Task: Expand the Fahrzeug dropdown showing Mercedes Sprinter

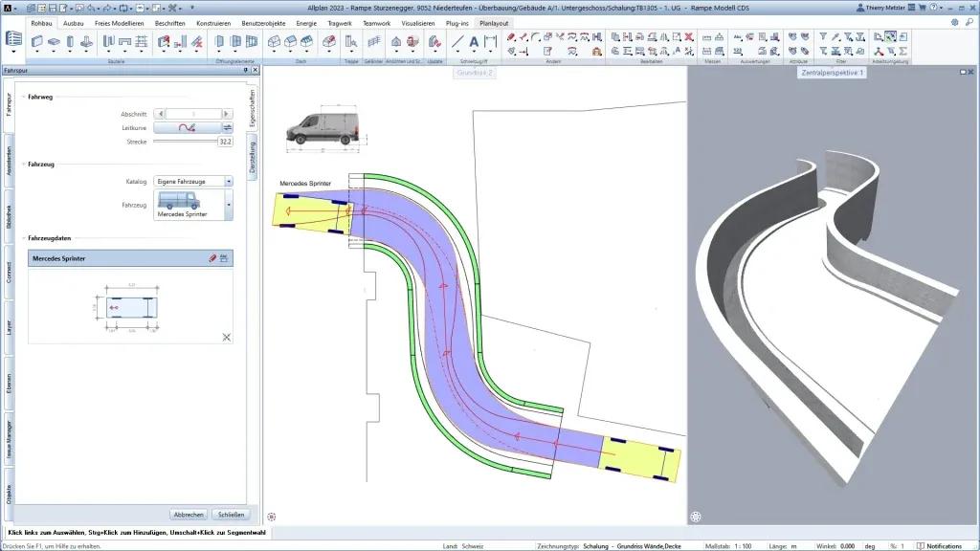Action: pos(228,205)
